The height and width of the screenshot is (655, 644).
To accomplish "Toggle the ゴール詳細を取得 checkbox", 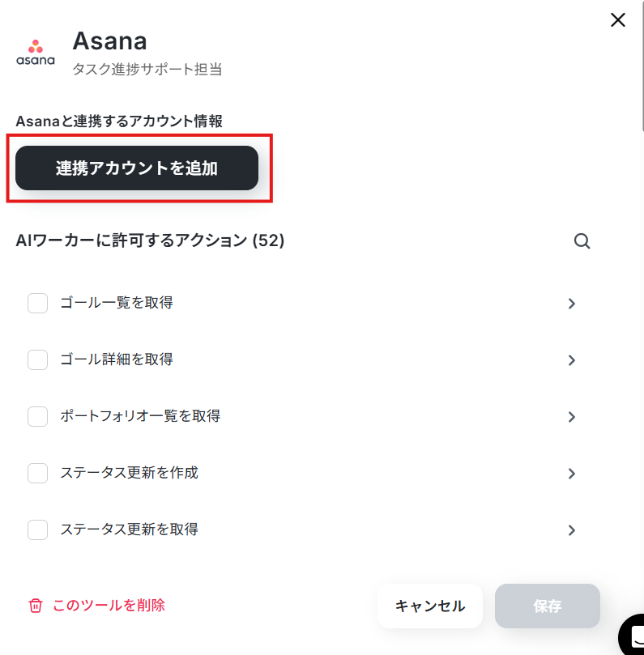I will pyautogui.click(x=38, y=359).
